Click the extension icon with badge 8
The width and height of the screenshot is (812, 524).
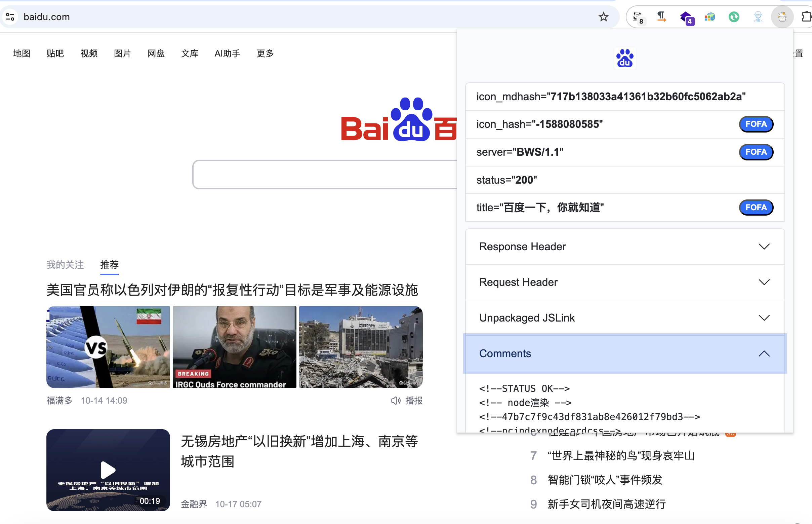(637, 17)
